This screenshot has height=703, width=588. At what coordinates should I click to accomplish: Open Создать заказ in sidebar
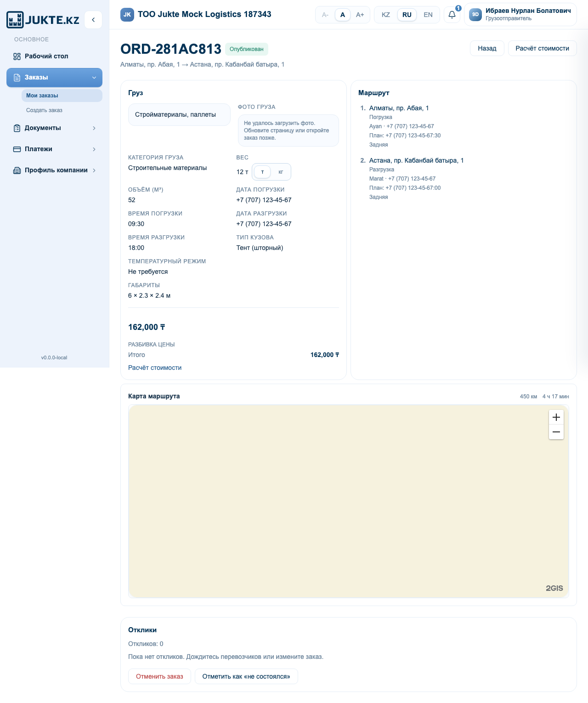(62, 110)
